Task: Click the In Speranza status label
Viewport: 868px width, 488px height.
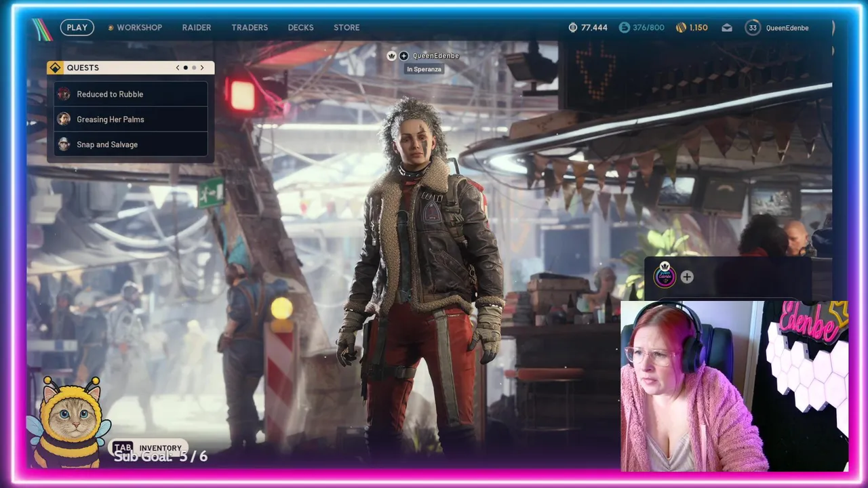Action: click(424, 69)
